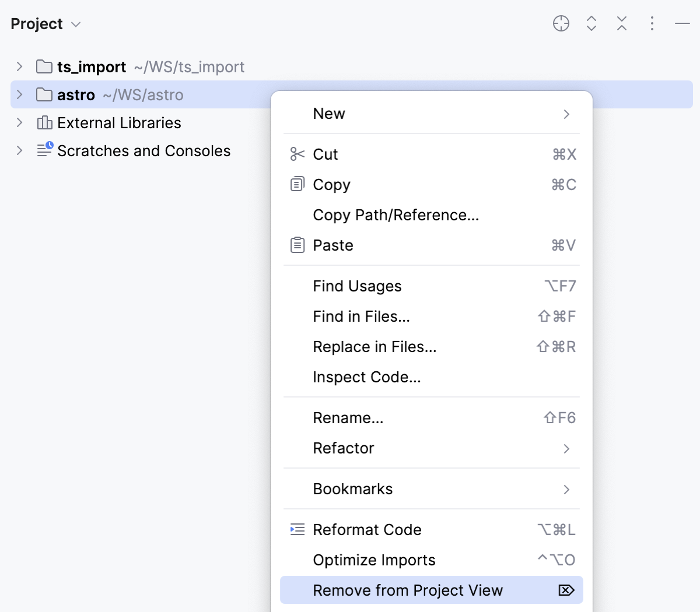This screenshot has width=700, height=612.
Task: Click the Reformat Code icon
Action: point(297,530)
